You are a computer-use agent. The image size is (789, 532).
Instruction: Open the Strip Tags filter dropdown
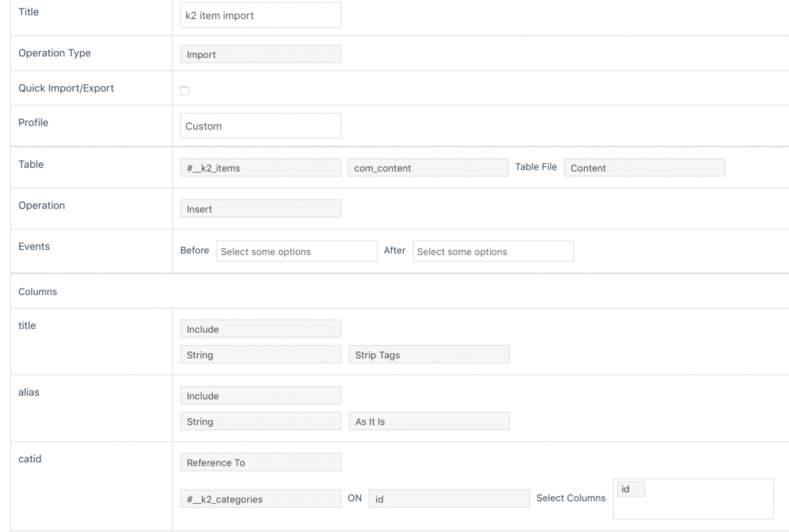[x=429, y=354]
